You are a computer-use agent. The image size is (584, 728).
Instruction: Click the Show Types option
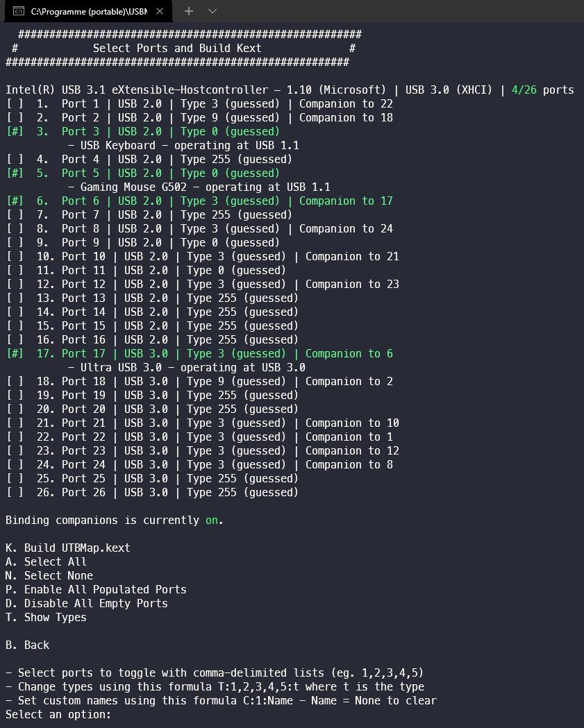point(46,618)
